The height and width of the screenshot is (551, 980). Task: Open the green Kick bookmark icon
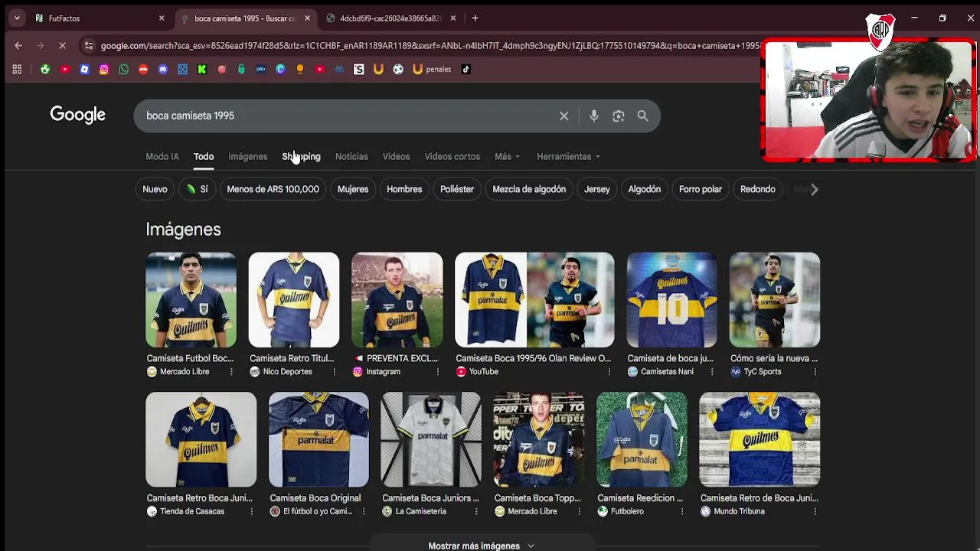click(x=202, y=69)
